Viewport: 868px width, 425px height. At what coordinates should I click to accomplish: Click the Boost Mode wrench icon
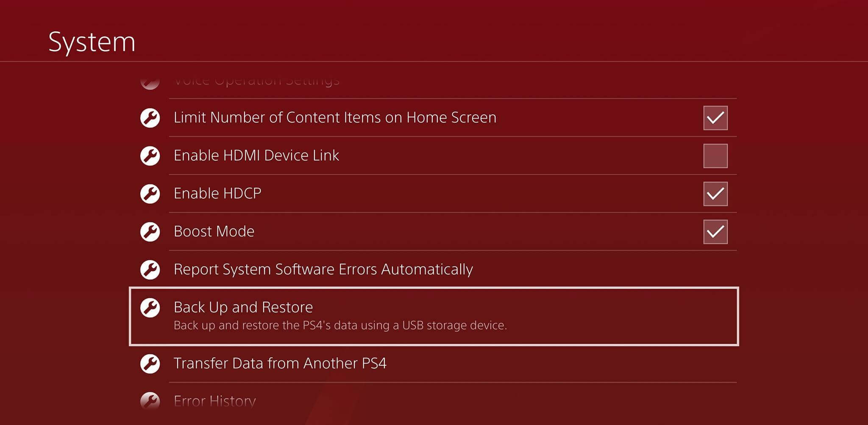coord(150,232)
